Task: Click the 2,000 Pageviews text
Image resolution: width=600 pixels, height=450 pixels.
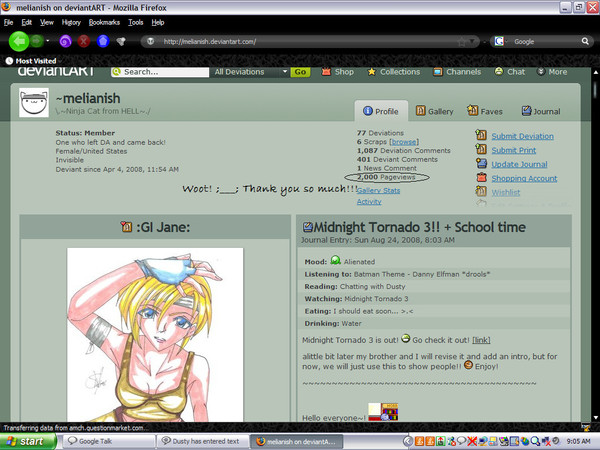Action: point(386,177)
